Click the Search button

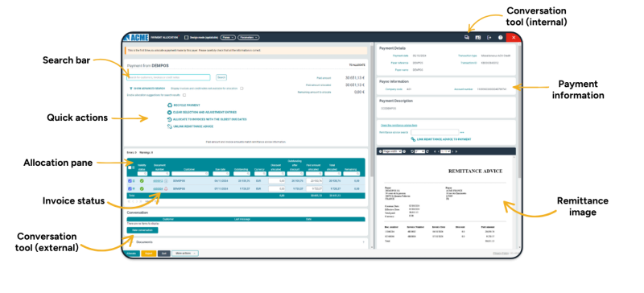(221, 77)
